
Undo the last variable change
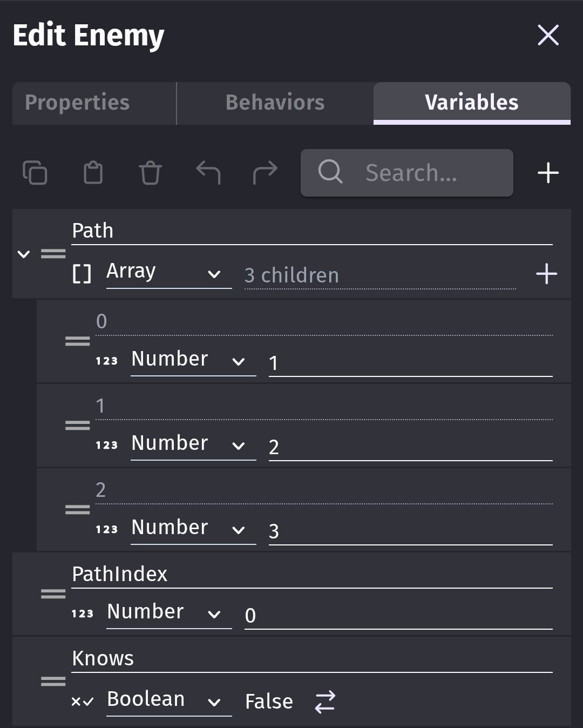click(208, 173)
